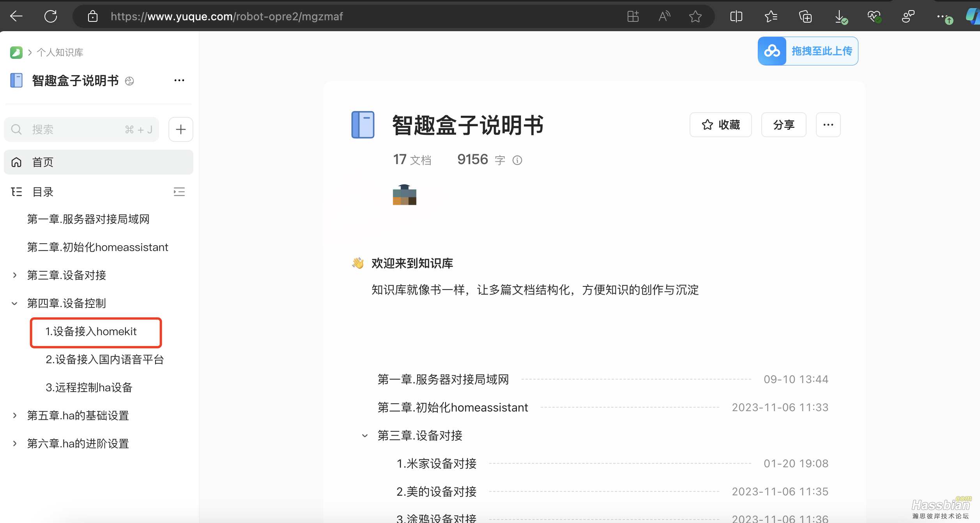Toggle the table of contents collapse icon
Viewport: 980px width, 523px height.
point(179,192)
